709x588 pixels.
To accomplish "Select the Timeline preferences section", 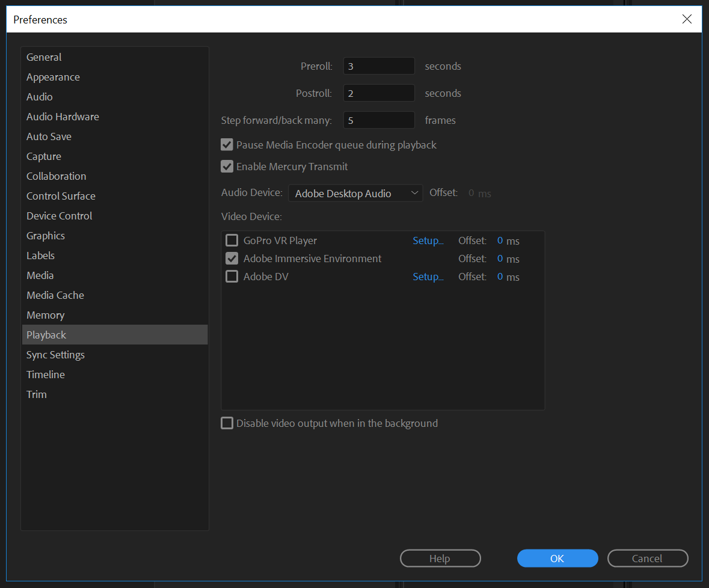I will point(46,375).
